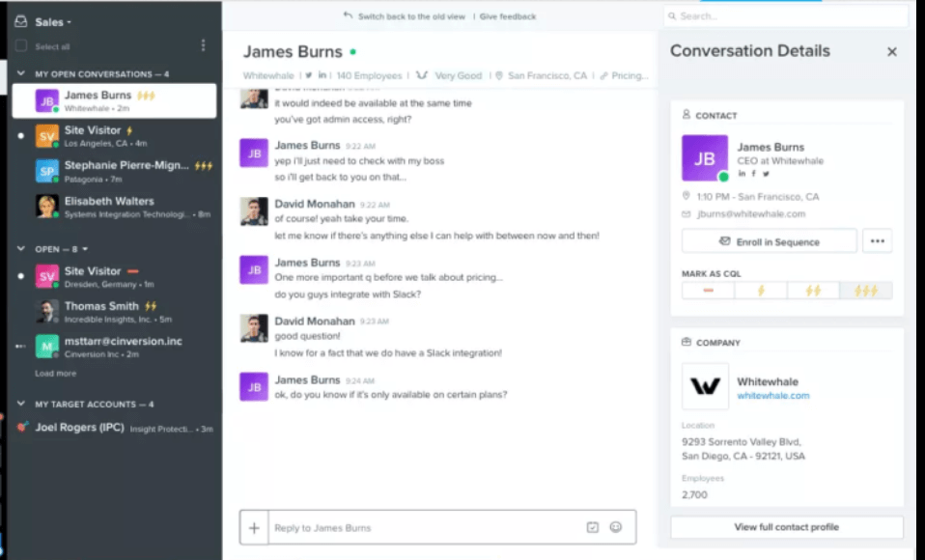Click James Burns' LinkedIn icon in contact card
The height and width of the screenshot is (560, 925).
(742, 174)
